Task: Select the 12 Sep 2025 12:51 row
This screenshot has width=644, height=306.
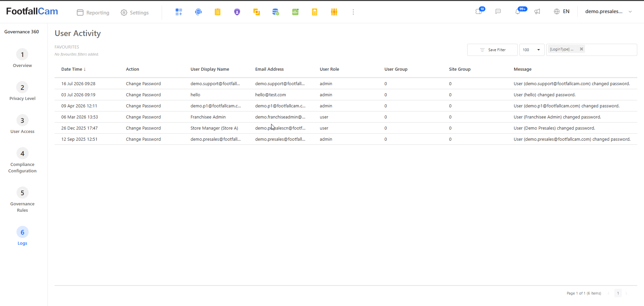Action: pos(346,139)
